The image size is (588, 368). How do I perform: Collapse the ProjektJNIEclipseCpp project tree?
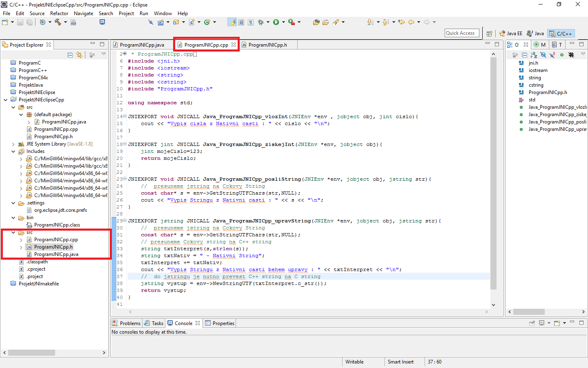[x=6, y=99]
